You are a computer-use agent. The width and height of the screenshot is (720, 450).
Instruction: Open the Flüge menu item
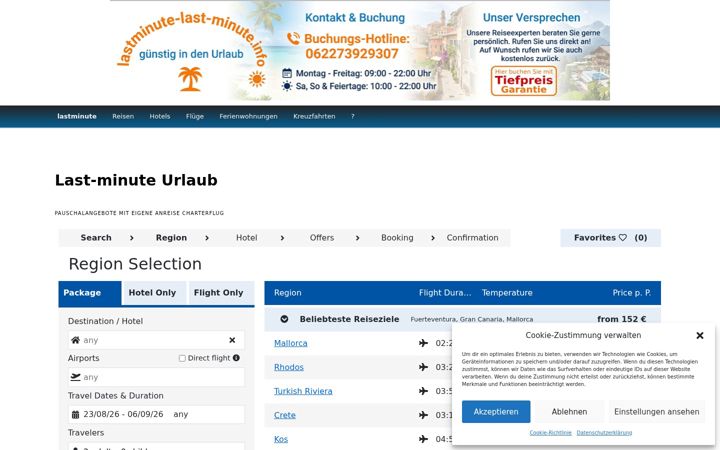(195, 117)
